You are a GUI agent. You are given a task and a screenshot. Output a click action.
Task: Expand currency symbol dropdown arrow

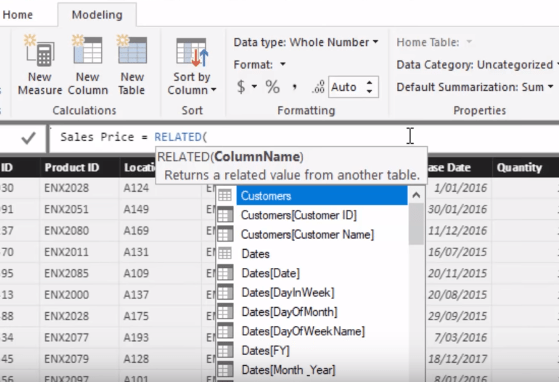pos(254,87)
